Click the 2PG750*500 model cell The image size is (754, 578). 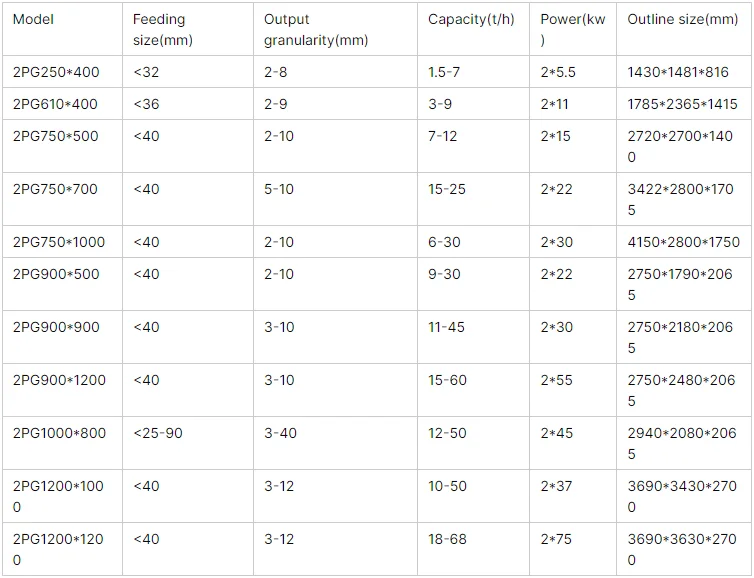click(55, 136)
